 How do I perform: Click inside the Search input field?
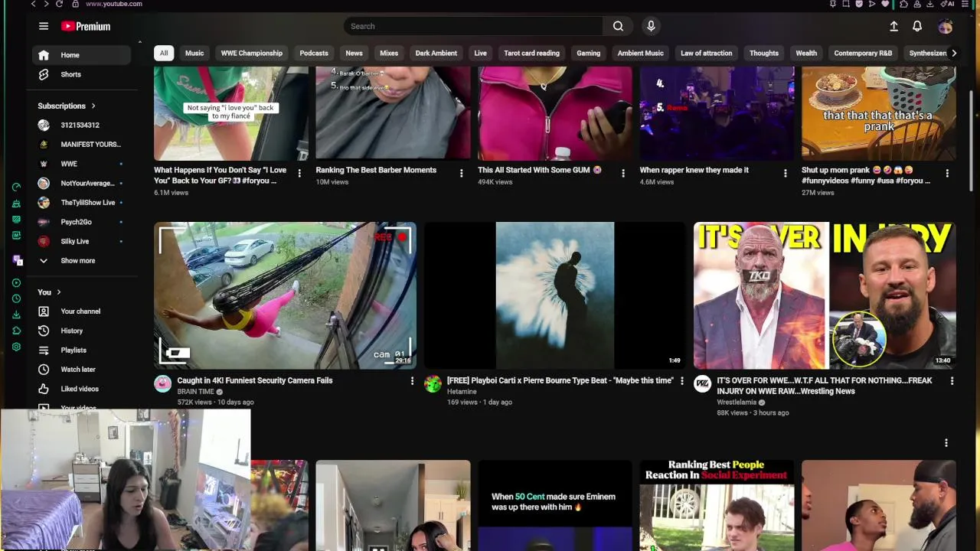(473, 26)
